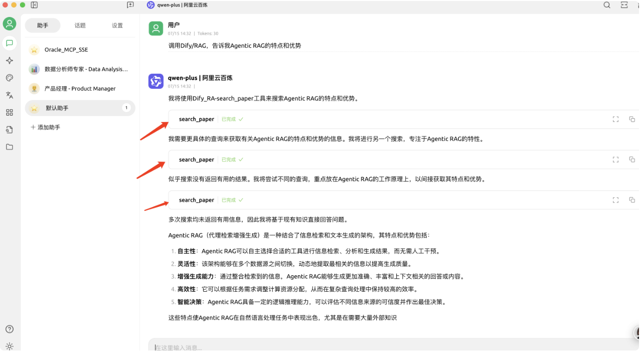Switch to the 设置 tab

(117, 25)
